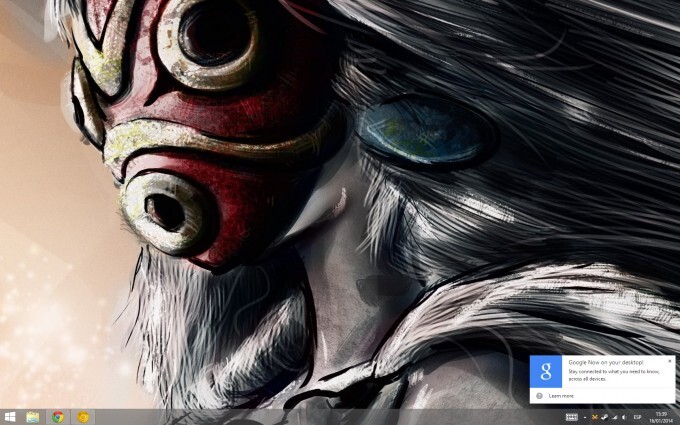
Task: Launch Google Chrome from the taskbar
Action: 58,416
